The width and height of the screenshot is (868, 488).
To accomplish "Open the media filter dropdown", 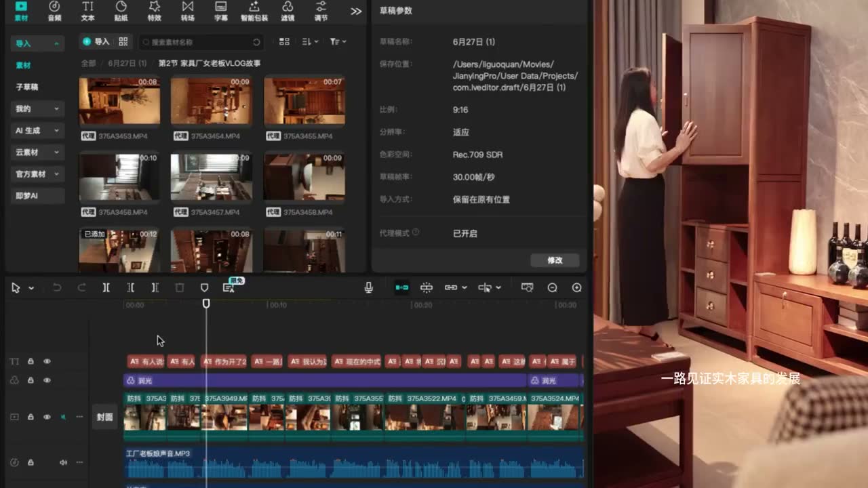I will tap(338, 42).
